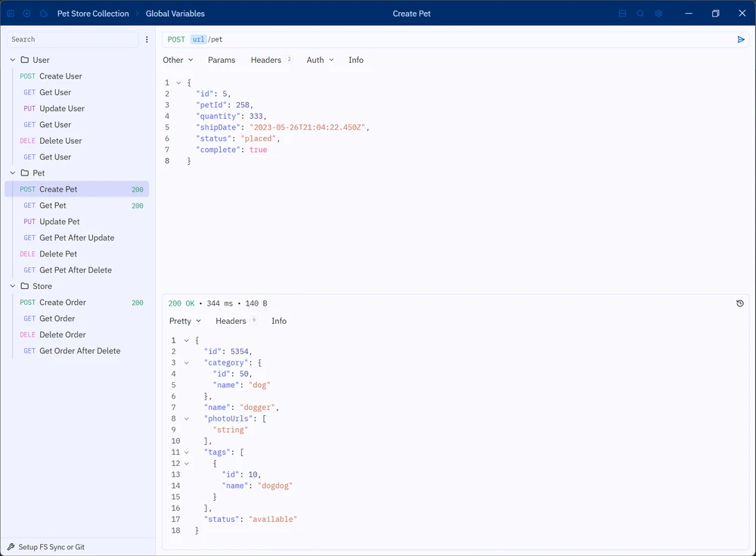Select the PUT Update User request
The width and height of the screenshot is (756, 556).
point(77,109)
